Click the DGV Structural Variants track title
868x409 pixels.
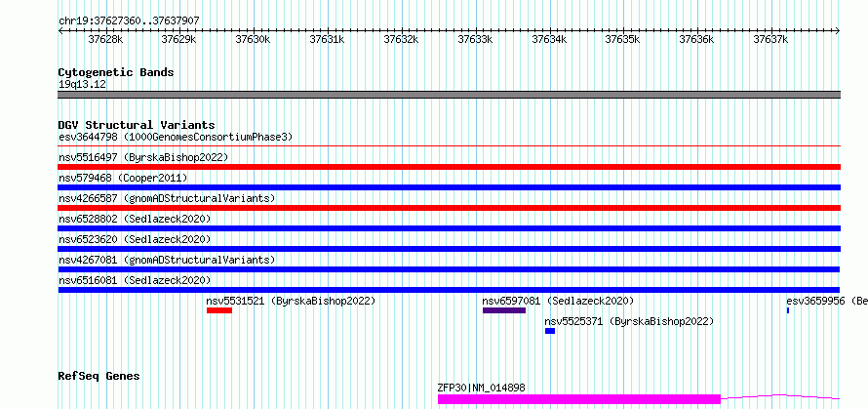(137, 125)
